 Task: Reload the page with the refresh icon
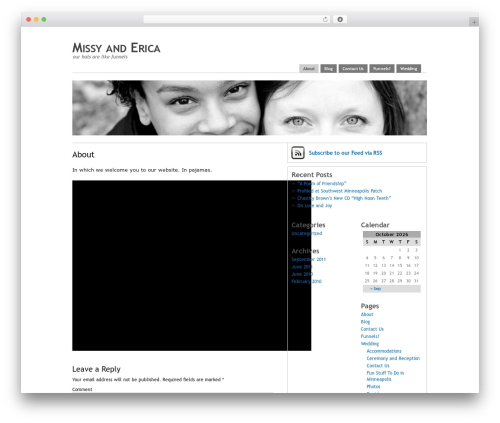[325, 20]
